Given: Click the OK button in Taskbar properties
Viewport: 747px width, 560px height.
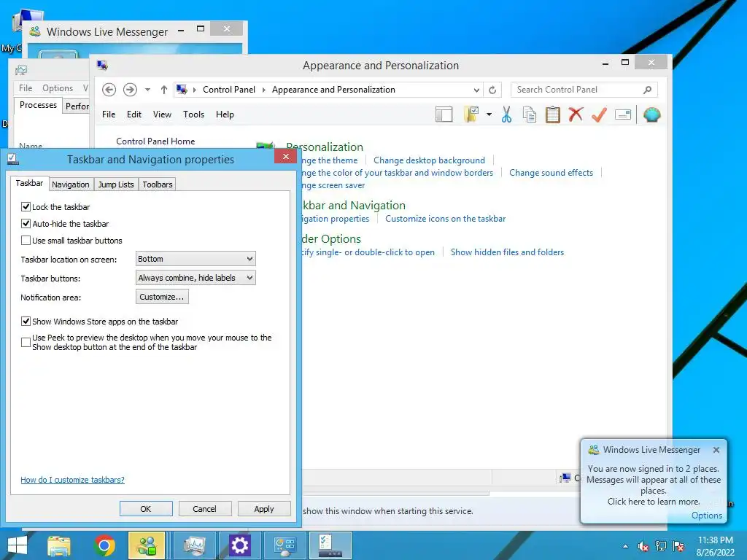Looking at the screenshot, I should (146, 508).
